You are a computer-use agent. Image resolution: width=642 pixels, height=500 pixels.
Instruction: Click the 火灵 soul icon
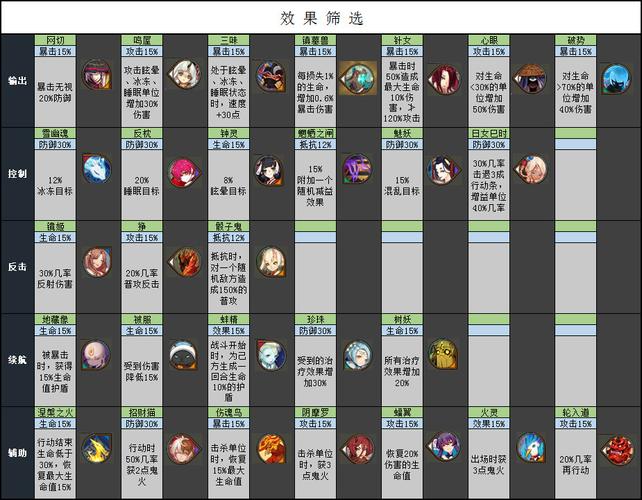coord(530,446)
